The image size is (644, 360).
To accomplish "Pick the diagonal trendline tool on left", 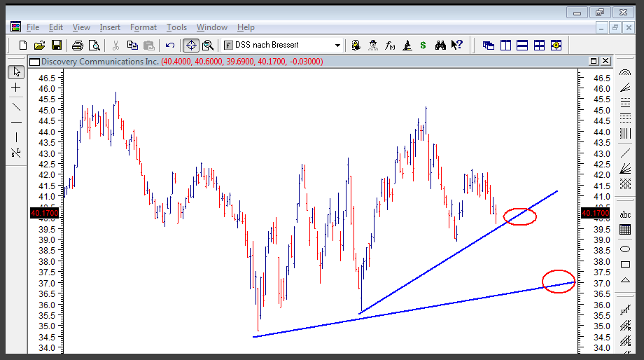I will coord(16,107).
